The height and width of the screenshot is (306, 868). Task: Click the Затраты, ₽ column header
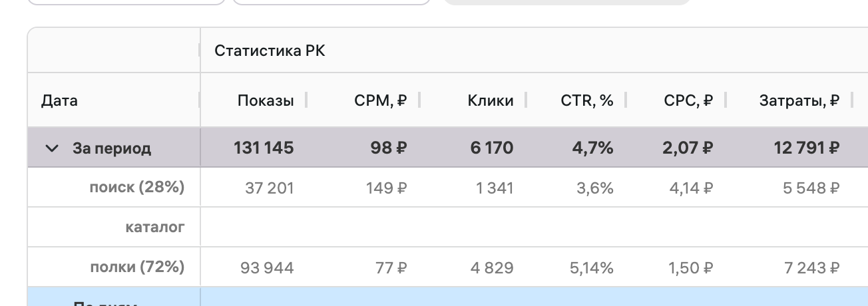pos(799,100)
